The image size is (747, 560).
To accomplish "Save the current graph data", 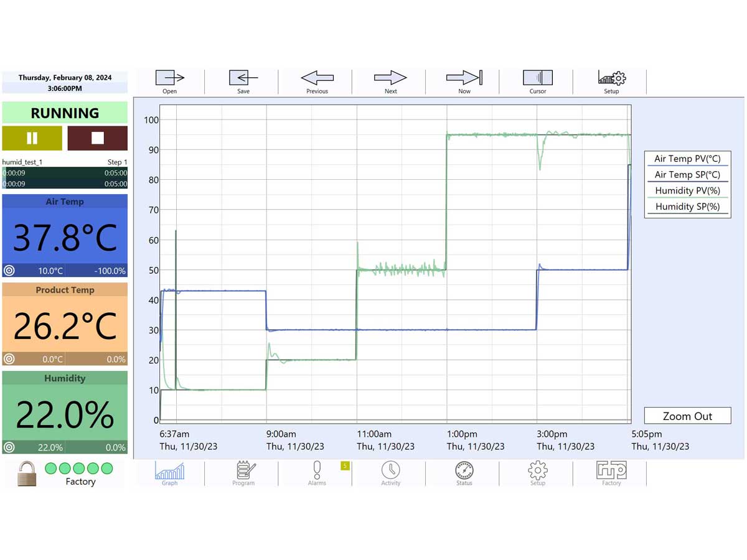I will 242,81.
